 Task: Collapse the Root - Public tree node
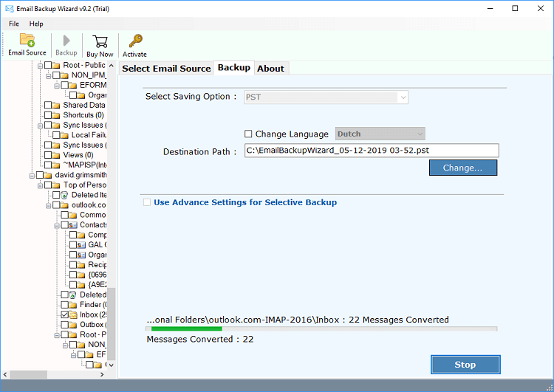point(41,66)
